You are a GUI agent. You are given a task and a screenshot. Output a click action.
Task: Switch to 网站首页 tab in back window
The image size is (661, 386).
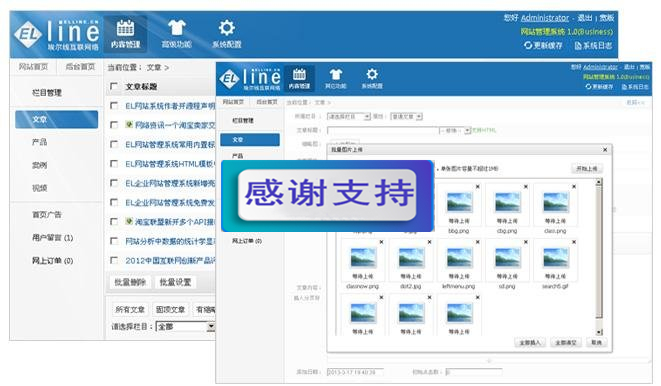pyautogui.click(x=33, y=67)
